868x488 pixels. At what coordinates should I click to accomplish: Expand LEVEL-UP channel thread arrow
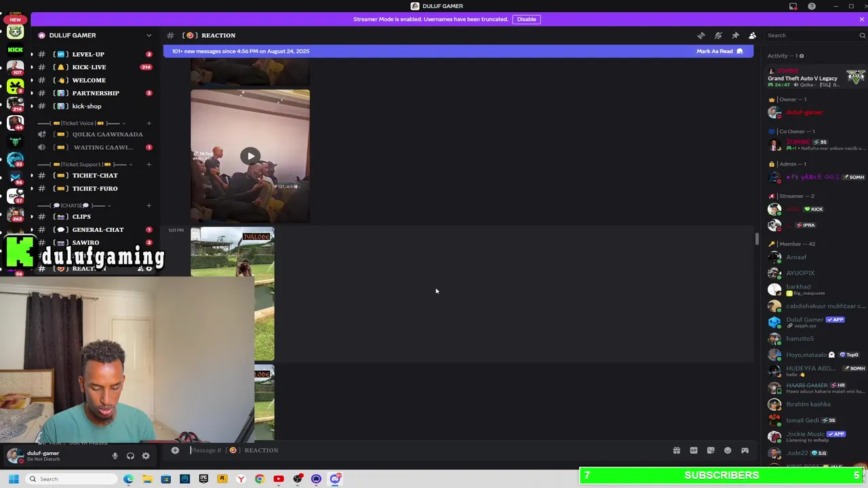point(32,54)
